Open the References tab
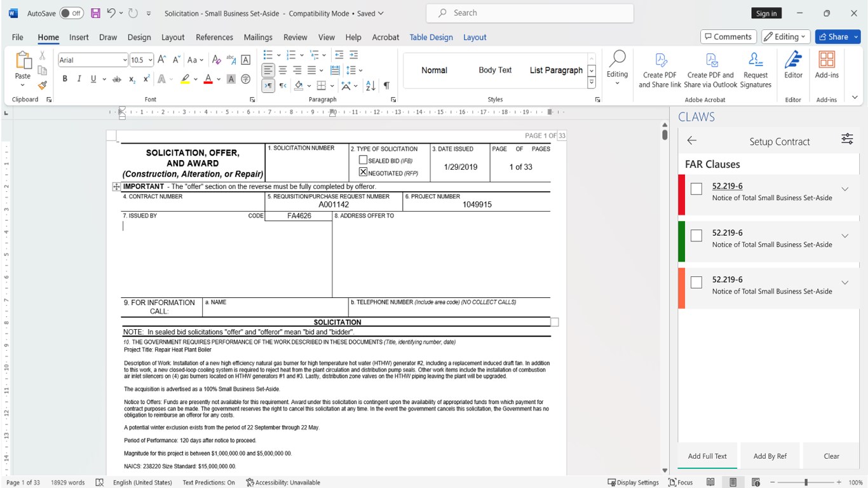Screen dimensions: 868x488 (x=214, y=37)
